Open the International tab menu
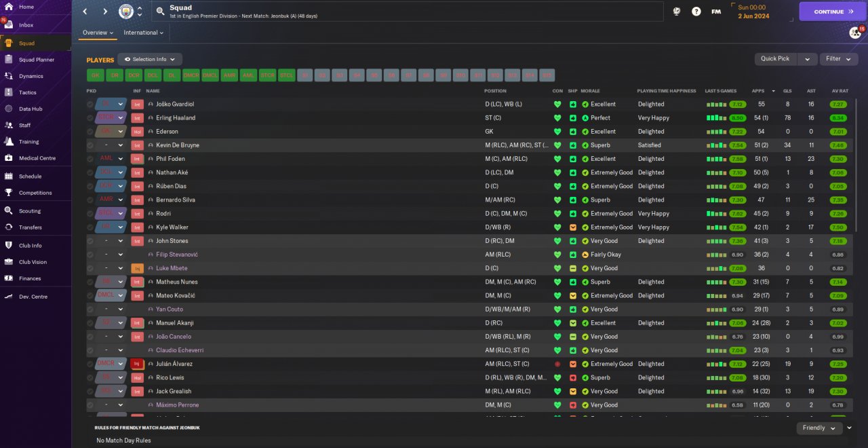868x448 pixels. pyautogui.click(x=144, y=33)
